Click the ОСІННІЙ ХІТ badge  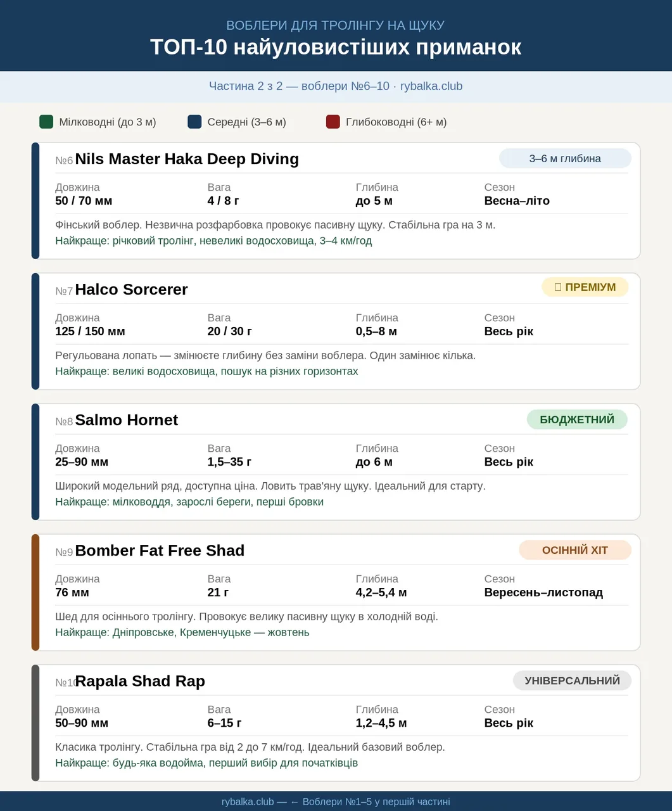tap(575, 550)
